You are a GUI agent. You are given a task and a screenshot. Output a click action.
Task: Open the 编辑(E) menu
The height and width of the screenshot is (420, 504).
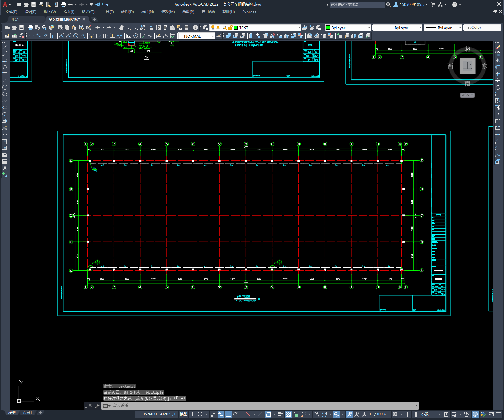click(x=30, y=12)
